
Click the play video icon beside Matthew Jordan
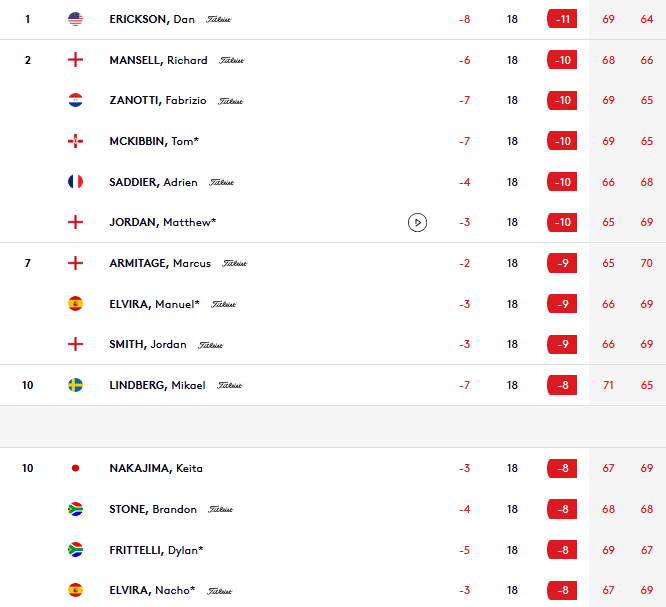(417, 222)
